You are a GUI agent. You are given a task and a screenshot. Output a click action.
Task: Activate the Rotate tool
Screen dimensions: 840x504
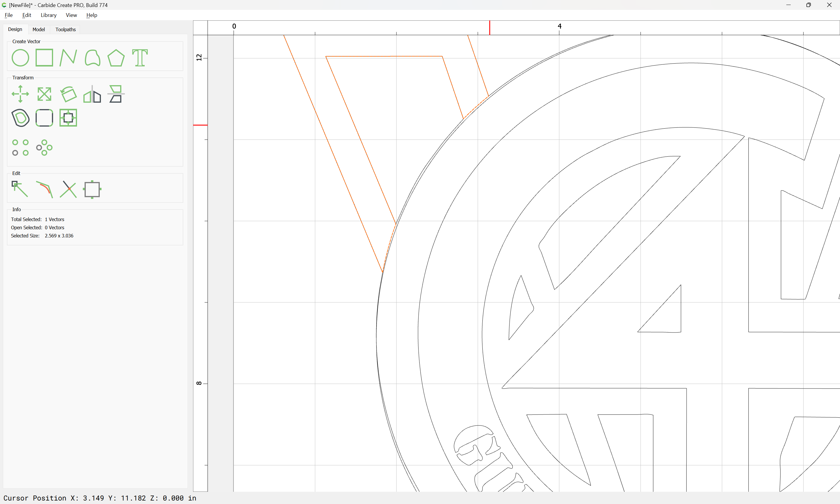point(68,94)
